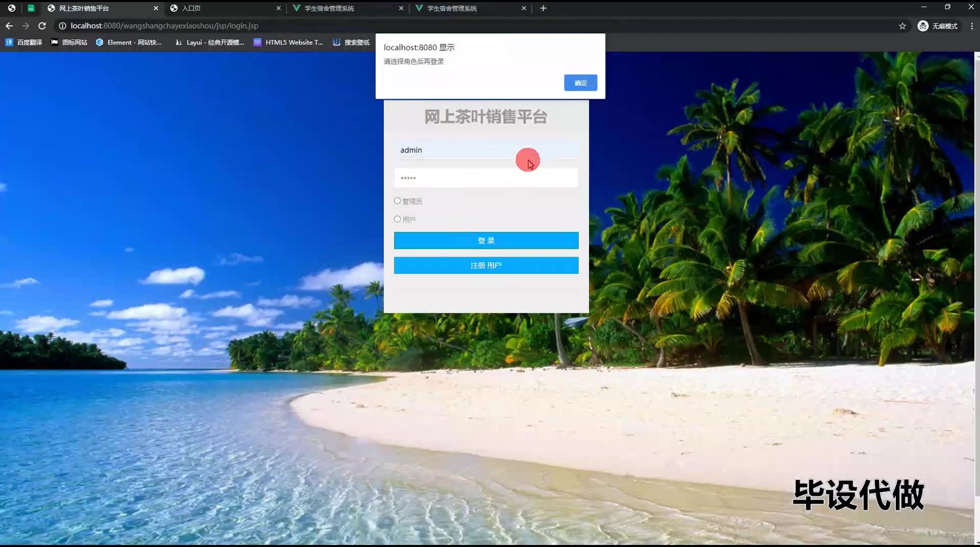Go back to previous page
The image size is (980, 547).
coord(9,26)
